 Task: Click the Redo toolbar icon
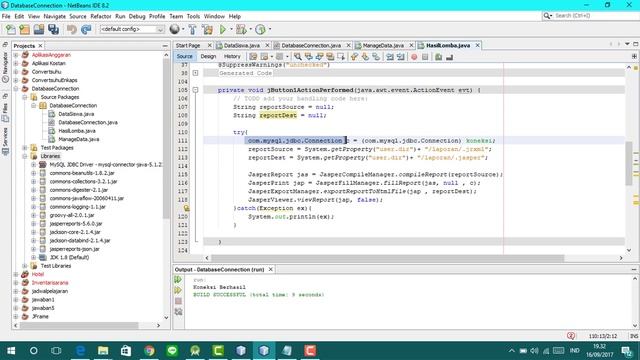coord(86,29)
